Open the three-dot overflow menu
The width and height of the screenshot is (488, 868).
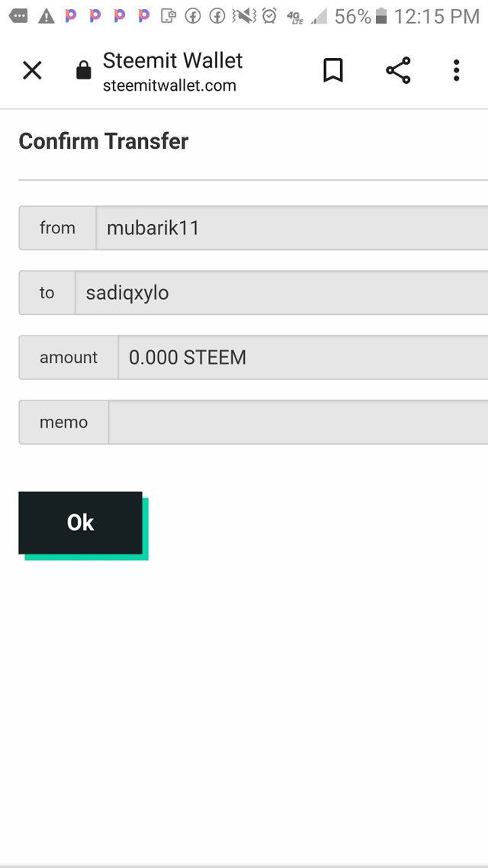(x=456, y=70)
